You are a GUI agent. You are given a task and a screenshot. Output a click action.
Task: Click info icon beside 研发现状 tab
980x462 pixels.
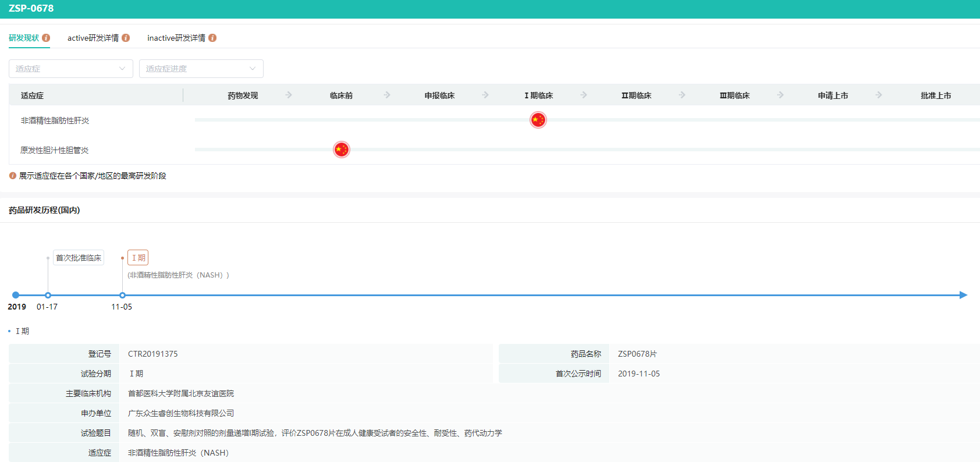46,38
